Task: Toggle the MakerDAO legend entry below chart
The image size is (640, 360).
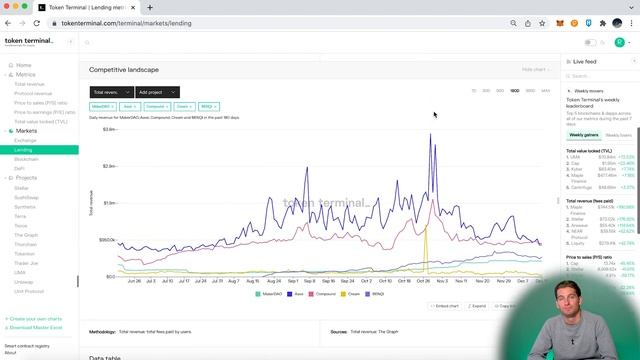Action: coord(269,294)
